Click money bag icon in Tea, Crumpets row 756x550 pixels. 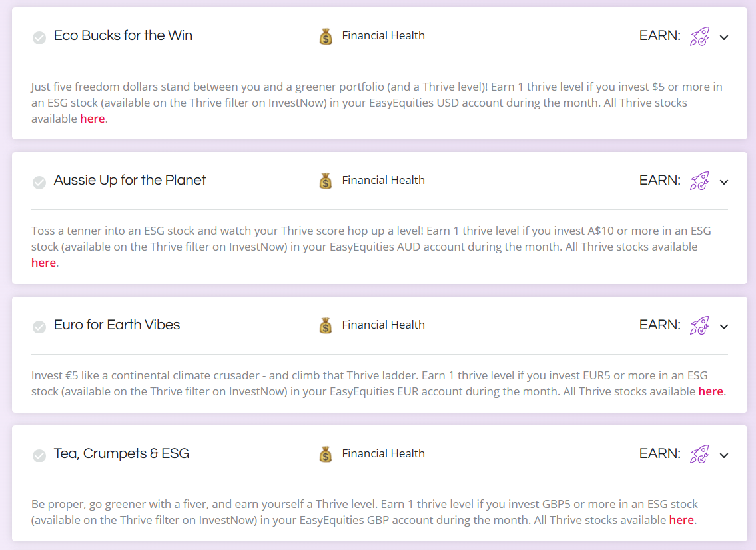[x=325, y=454]
